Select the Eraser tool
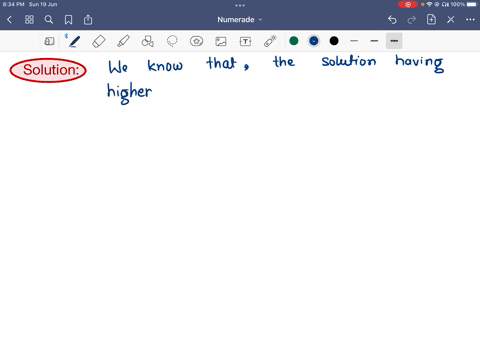The height and width of the screenshot is (360, 480). click(x=99, y=41)
